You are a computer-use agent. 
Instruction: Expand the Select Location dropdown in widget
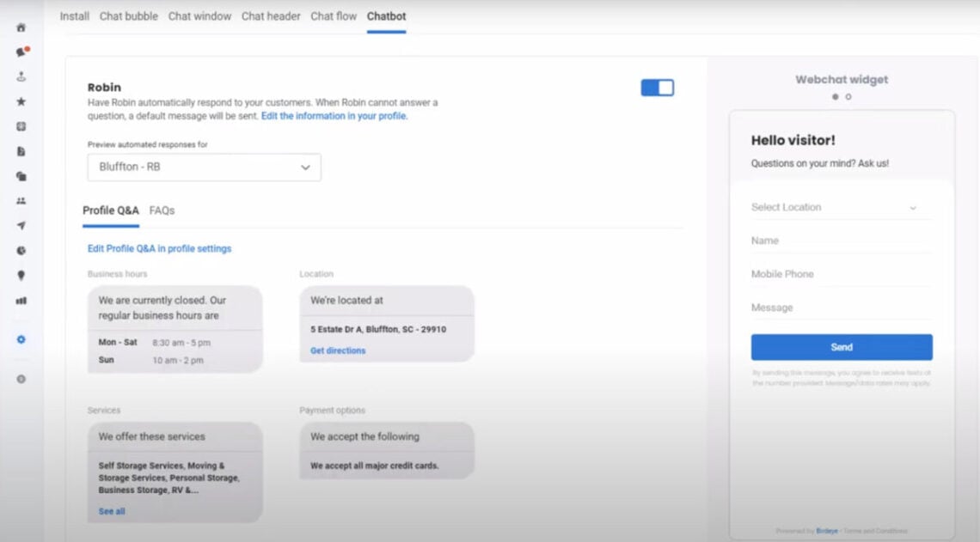tap(841, 207)
